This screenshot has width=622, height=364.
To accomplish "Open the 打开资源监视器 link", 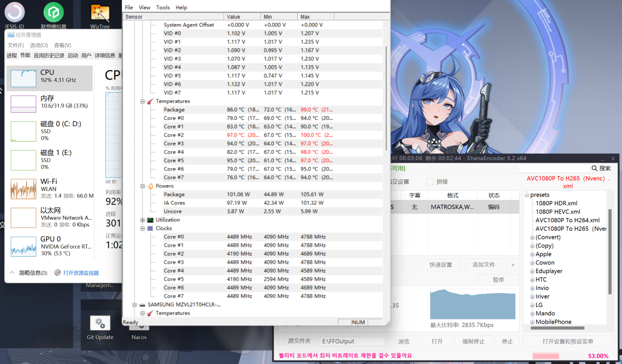I will click(81, 273).
